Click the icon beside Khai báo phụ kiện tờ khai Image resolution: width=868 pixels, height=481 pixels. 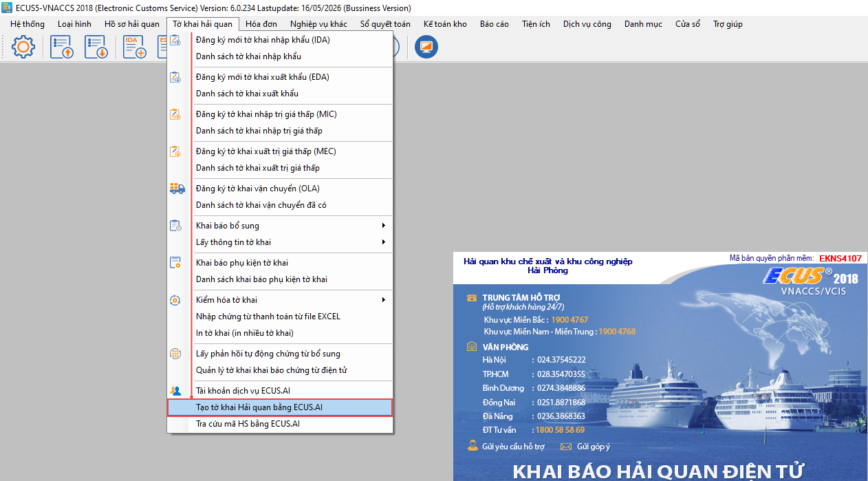tap(175, 263)
